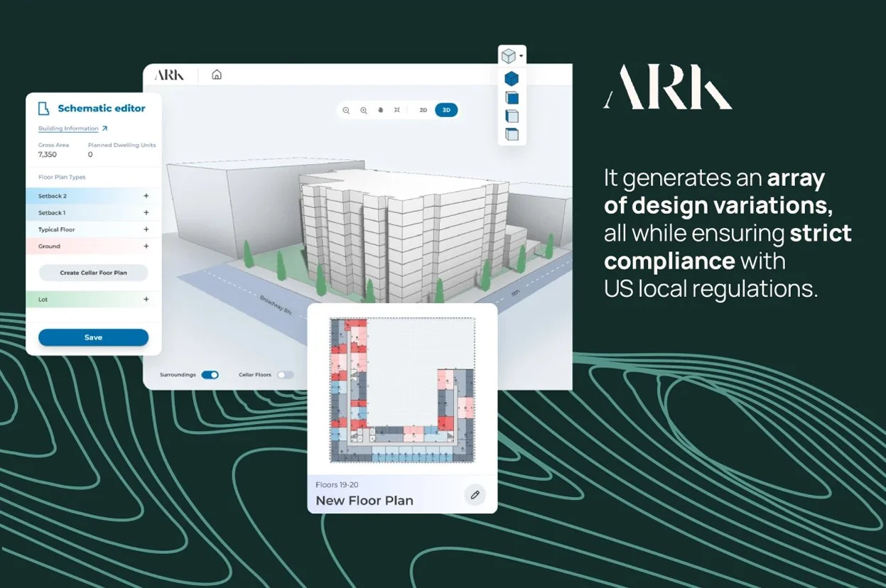The height and width of the screenshot is (588, 886).
Task: Click arrow icon beside Building Information
Action: point(105,129)
